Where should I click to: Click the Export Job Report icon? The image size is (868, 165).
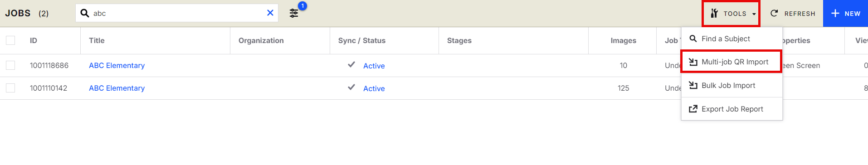(693, 109)
